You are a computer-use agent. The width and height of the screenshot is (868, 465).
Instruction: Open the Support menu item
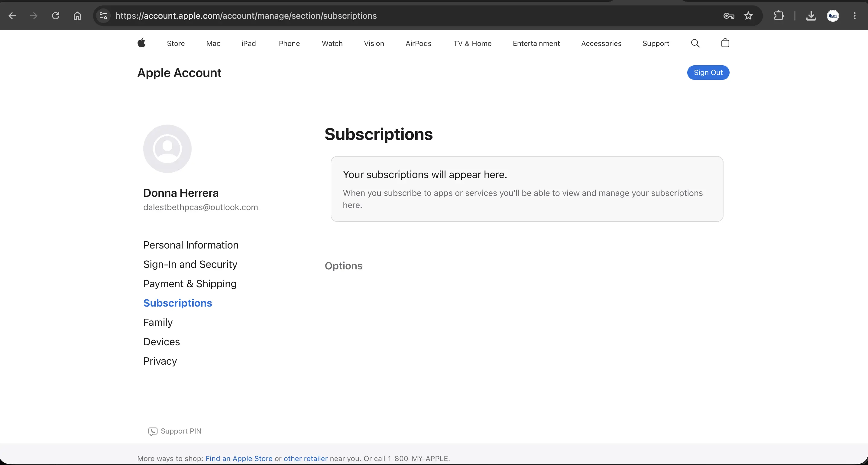click(x=656, y=44)
